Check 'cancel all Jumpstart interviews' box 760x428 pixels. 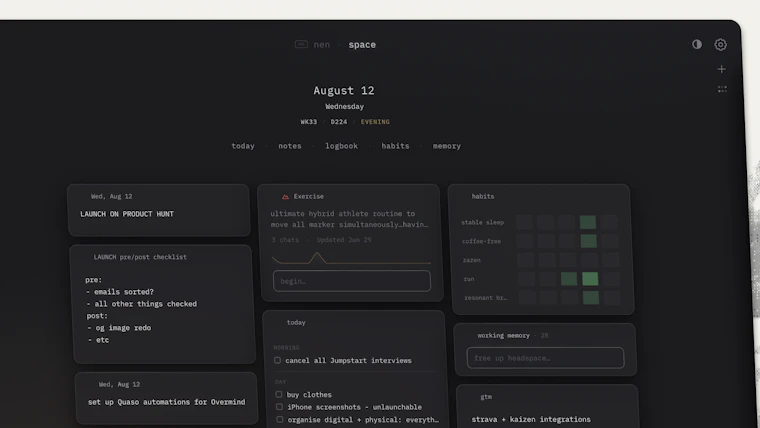(277, 360)
